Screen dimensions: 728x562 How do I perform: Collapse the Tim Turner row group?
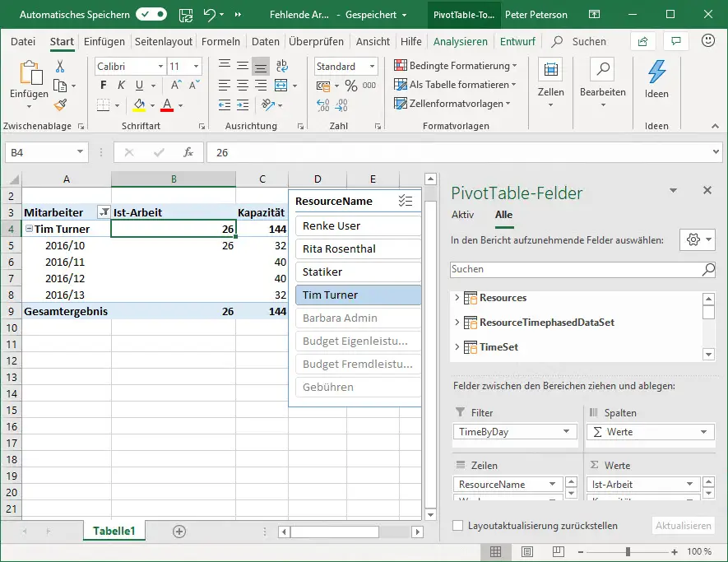click(x=29, y=229)
